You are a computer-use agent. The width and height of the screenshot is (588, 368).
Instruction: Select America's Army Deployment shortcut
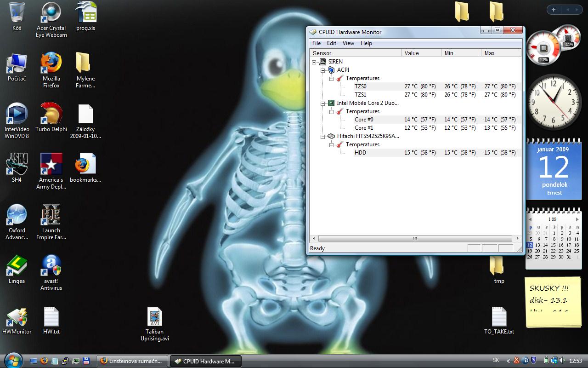(x=51, y=172)
